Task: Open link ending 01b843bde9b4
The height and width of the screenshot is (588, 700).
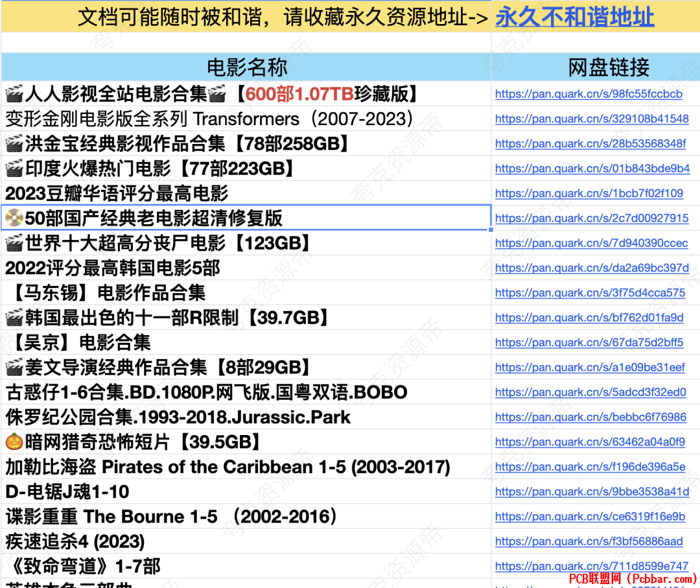Action: point(592,169)
